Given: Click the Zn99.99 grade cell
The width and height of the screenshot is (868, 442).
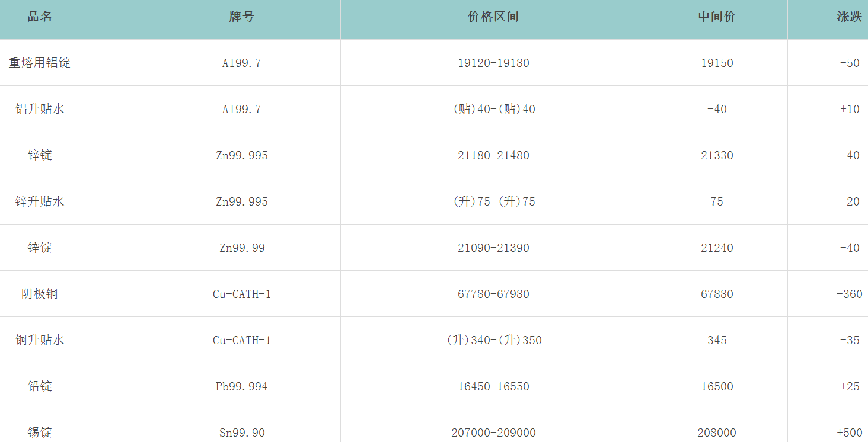Looking at the screenshot, I should [241, 248].
